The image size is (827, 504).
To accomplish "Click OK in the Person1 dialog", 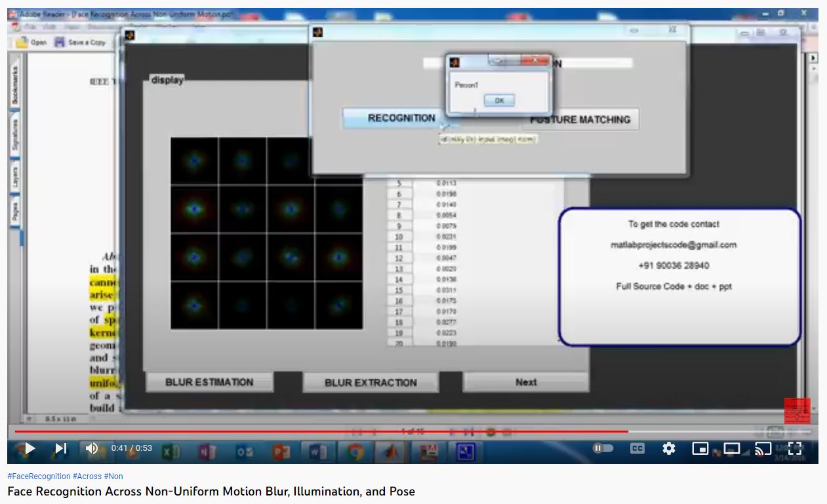I will coord(499,100).
